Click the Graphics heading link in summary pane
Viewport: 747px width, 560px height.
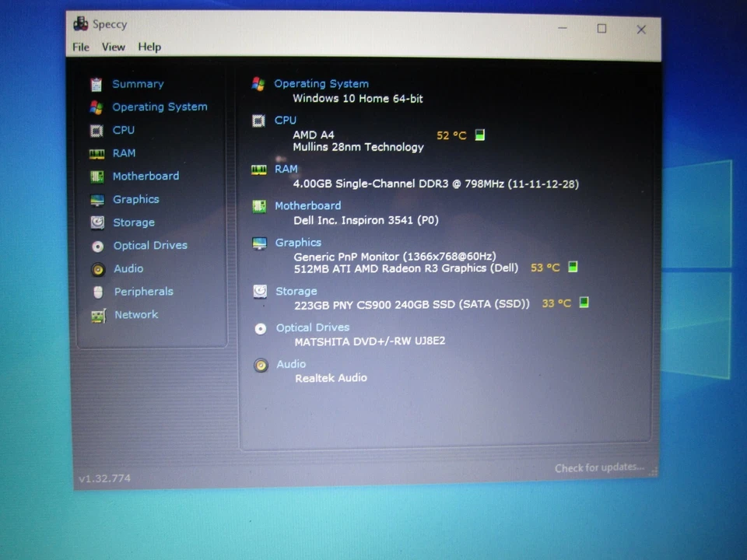click(298, 243)
